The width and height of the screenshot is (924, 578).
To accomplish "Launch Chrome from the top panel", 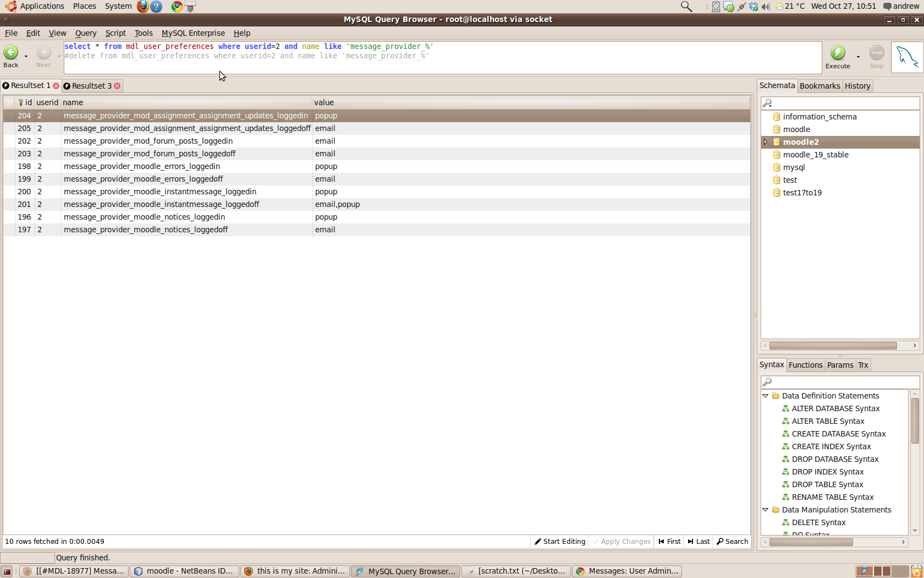I will pos(177,7).
